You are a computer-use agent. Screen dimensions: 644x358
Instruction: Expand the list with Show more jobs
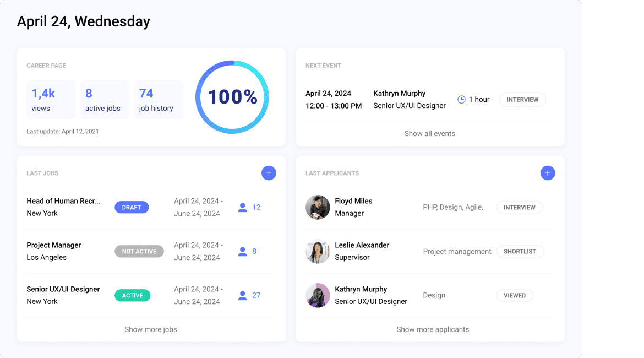coord(151,329)
